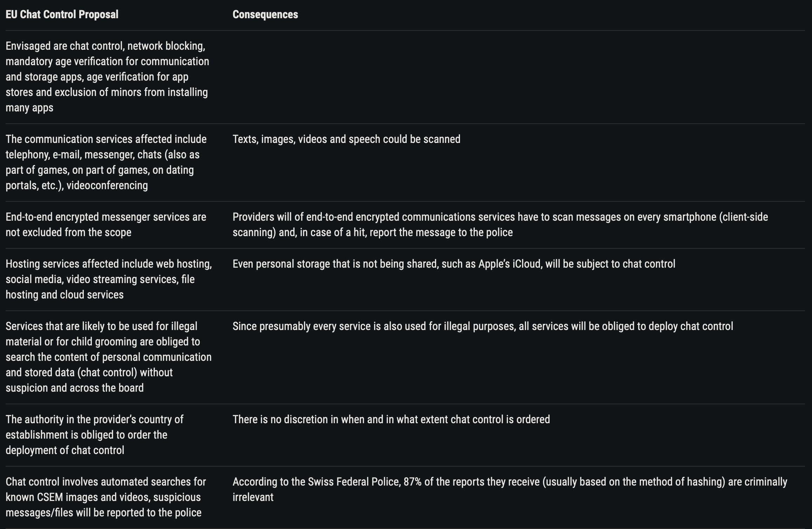Click the Apple's iCloud personal storage text

coord(454,264)
